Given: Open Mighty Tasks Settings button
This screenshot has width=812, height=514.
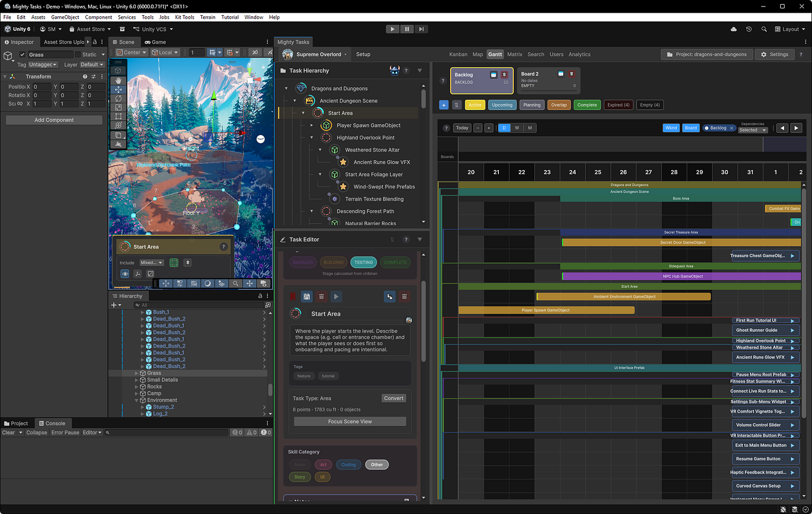Looking at the screenshot, I should 774,55.
